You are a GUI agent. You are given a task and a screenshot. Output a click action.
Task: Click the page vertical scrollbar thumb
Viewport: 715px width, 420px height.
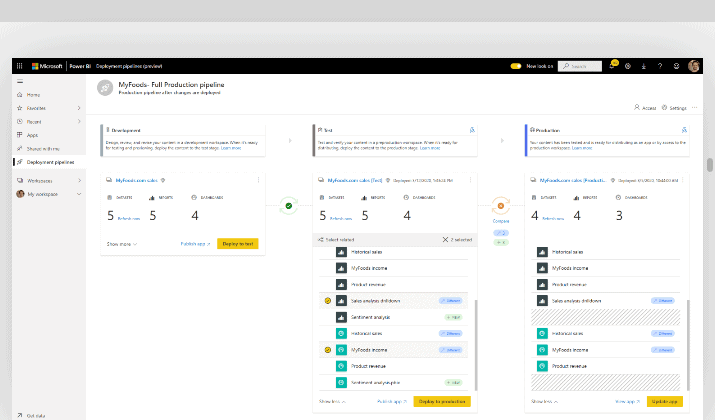pyautogui.click(x=710, y=165)
